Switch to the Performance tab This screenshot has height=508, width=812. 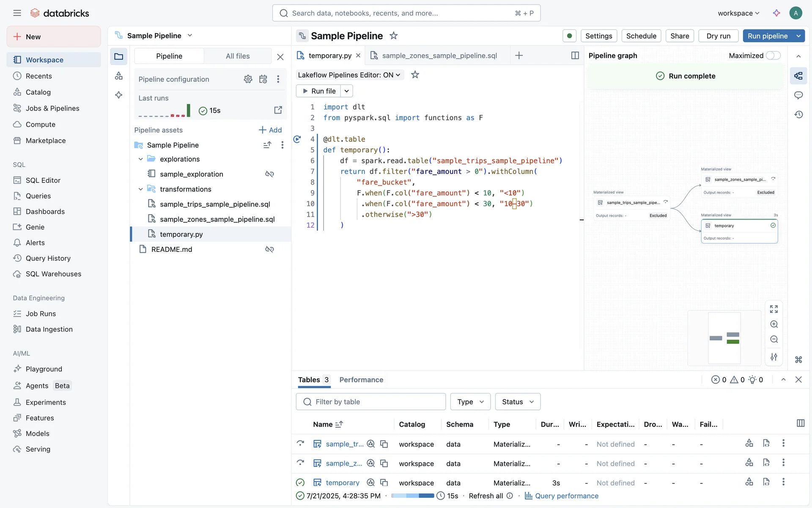[361, 380]
